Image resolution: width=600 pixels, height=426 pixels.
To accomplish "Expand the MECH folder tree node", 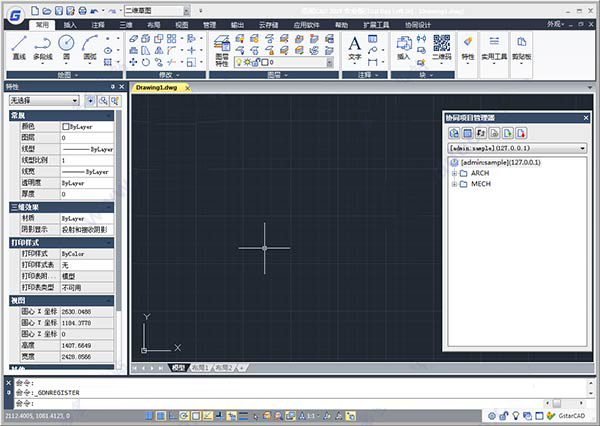I will click(x=455, y=184).
